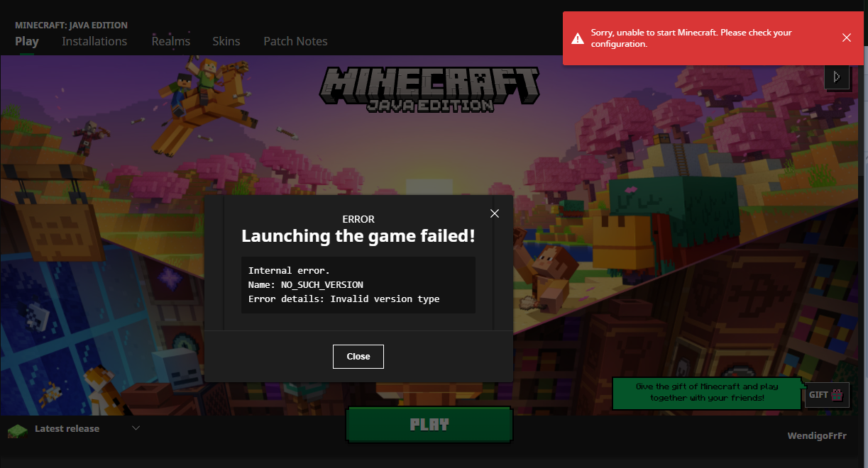Dismiss the red unable to start notification

tap(847, 38)
